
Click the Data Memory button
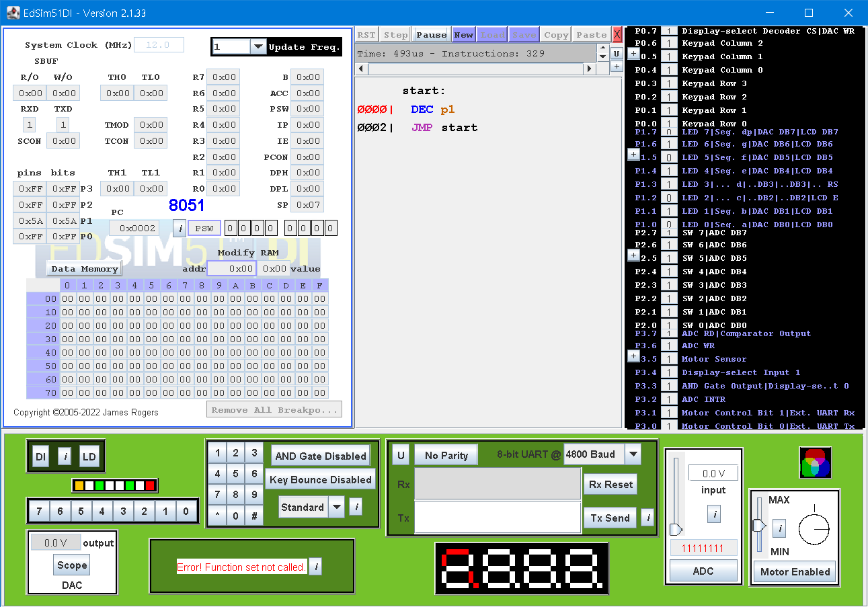click(85, 269)
